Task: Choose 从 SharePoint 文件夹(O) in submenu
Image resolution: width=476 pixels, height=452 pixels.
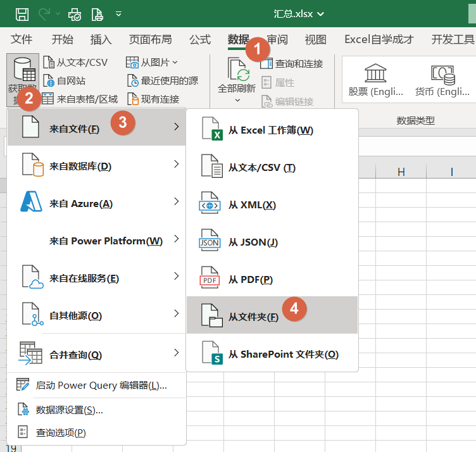Action: [x=272, y=353]
